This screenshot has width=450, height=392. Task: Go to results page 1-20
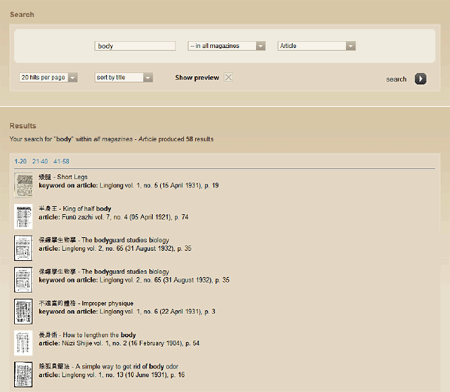20,161
